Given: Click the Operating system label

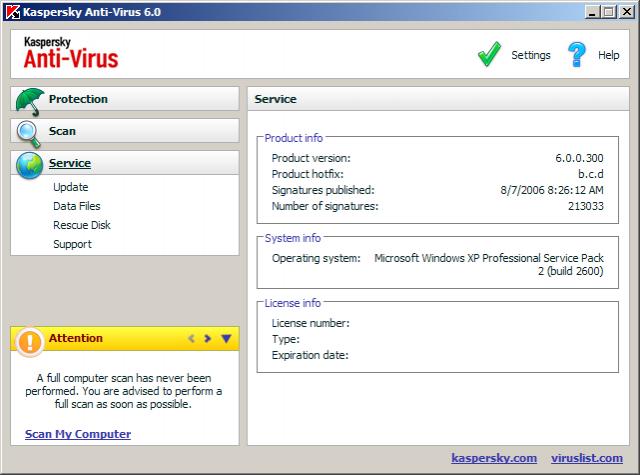Looking at the screenshot, I should pos(316,258).
